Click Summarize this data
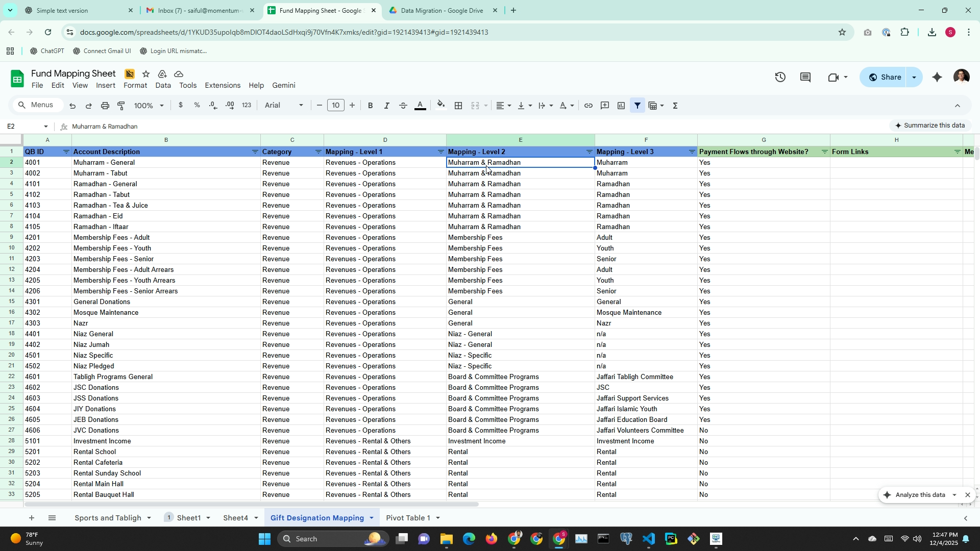980x551 pixels. [929, 126]
